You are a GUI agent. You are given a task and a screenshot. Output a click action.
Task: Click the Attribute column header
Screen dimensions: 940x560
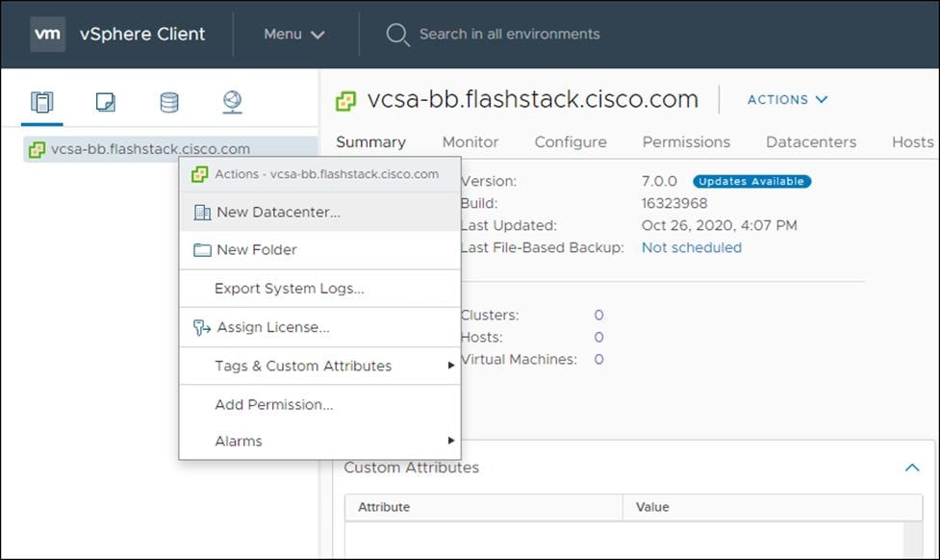point(483,507)
